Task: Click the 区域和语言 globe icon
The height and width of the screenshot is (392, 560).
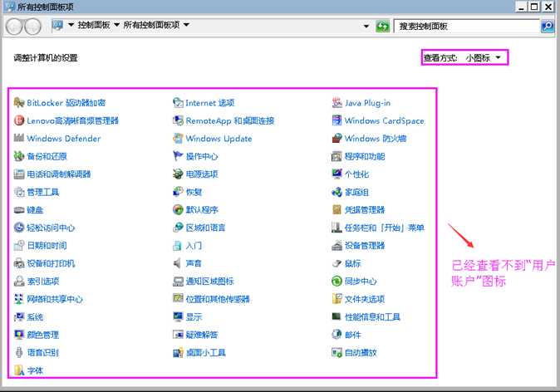Action: [x=178, y=228]
